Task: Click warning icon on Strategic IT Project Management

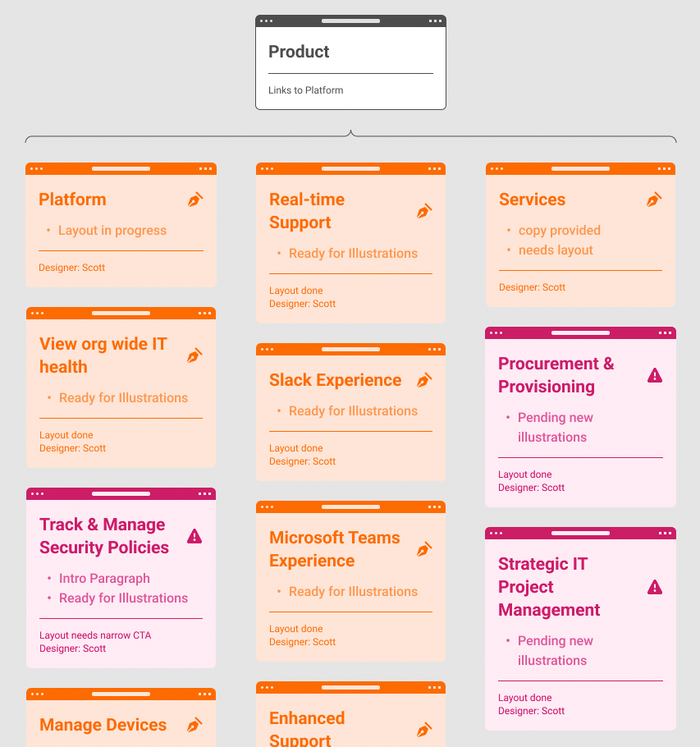Action: pyautogui.click(x=655, y=587)
